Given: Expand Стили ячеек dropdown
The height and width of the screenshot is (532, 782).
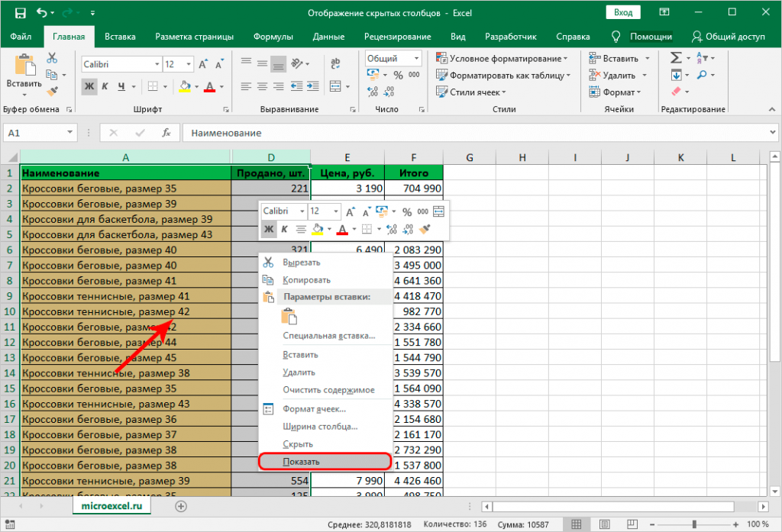Looking at the screenshot, I should point(504,93).
